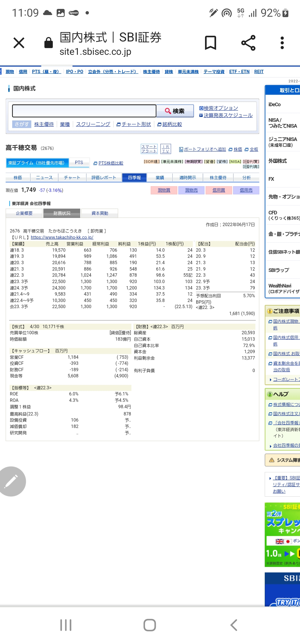
Task: Tap the share icon in the browser bar
Action: 248,43
